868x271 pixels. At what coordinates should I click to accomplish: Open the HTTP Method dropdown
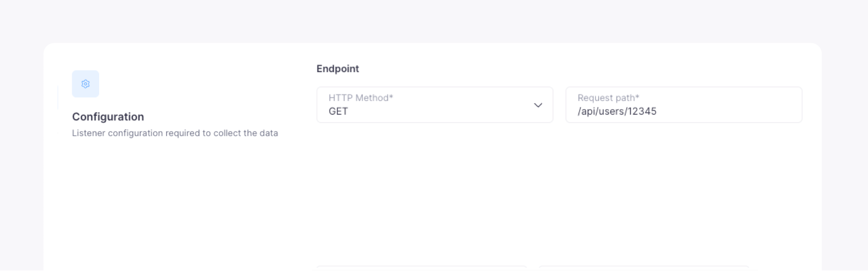coord(434,105)
